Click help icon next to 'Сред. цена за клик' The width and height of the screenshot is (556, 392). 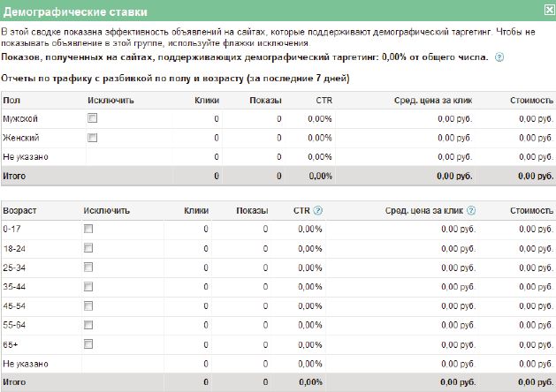[471, 211]
